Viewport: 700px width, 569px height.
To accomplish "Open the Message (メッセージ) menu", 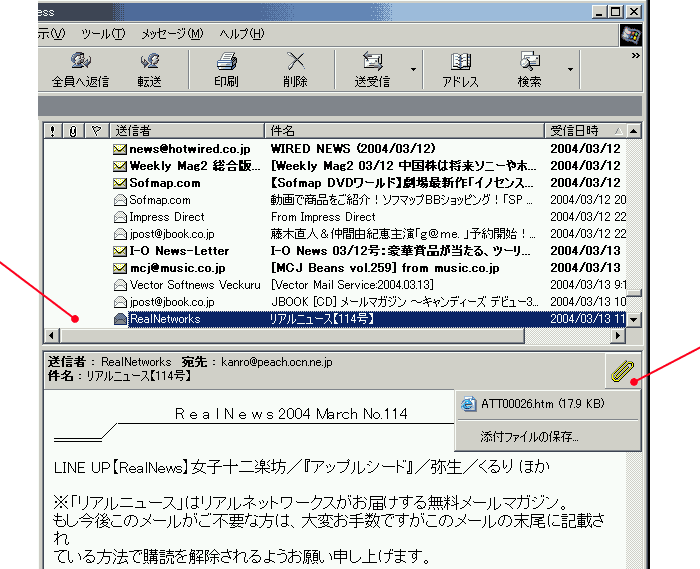I will [x=171, y=34].
